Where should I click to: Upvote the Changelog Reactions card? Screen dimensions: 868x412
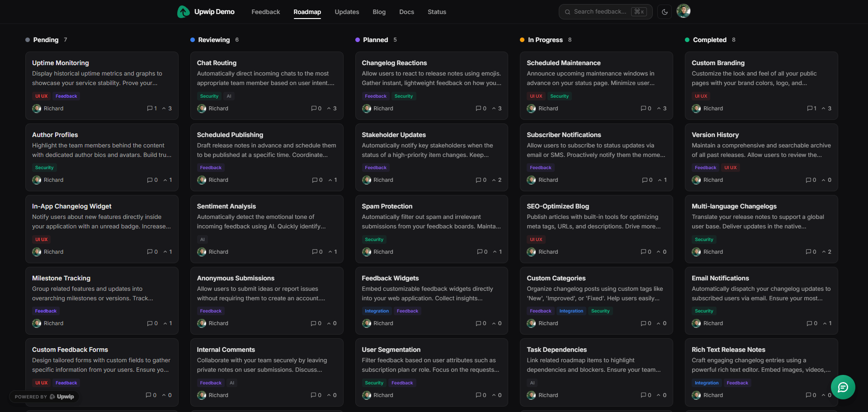coord(497,109)
